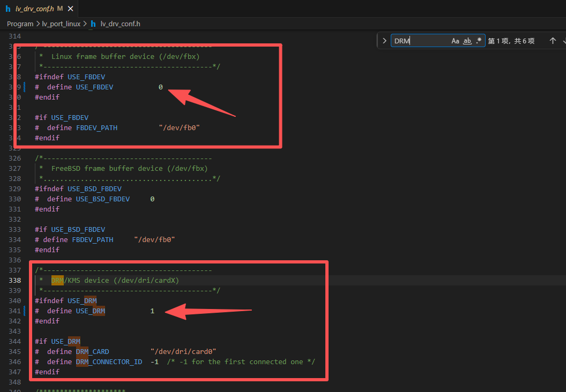Image resolution: width=566 pixels, height=392 pixels.
Task: Open the Program breadcrumb folder
Action: point(20,24)
